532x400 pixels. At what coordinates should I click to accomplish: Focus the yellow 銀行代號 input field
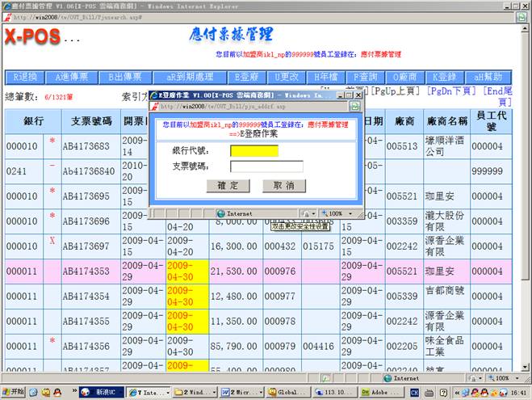pyautogui.click(x=253, y=150)
